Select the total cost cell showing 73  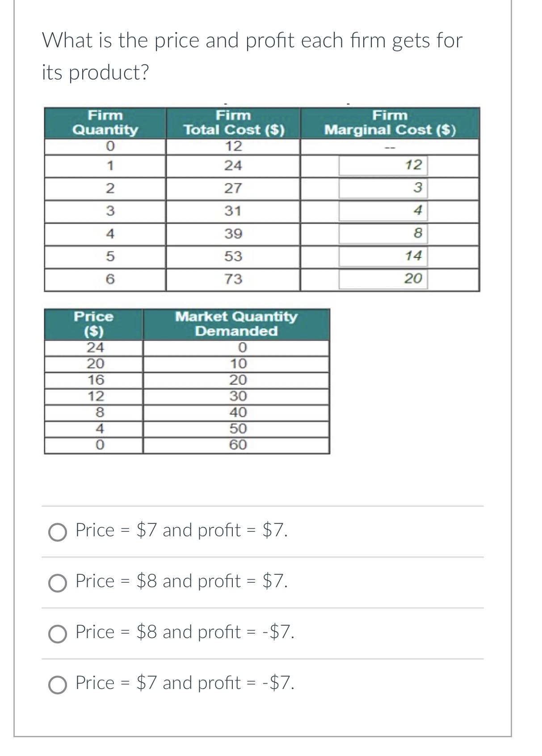click(234, 278)
